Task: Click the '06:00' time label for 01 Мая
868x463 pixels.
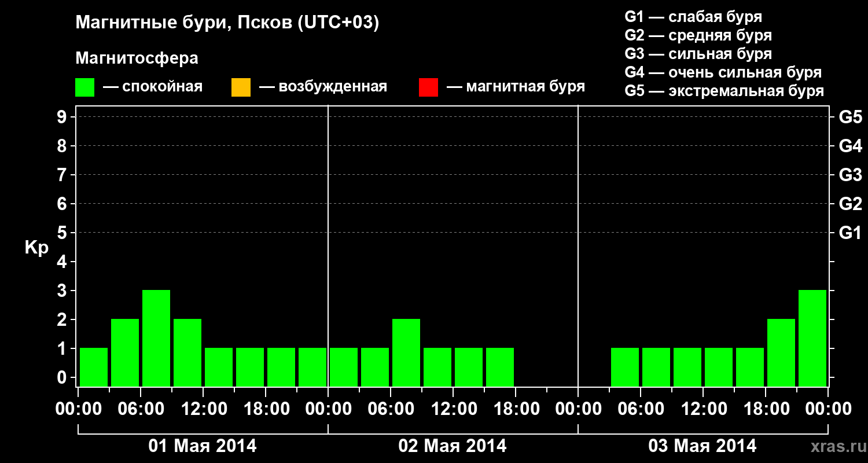Action: 141,409
